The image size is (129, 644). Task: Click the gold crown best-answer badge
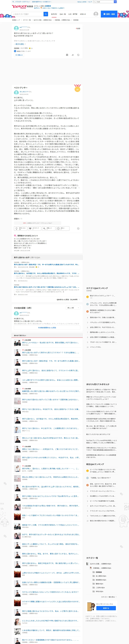77,89
